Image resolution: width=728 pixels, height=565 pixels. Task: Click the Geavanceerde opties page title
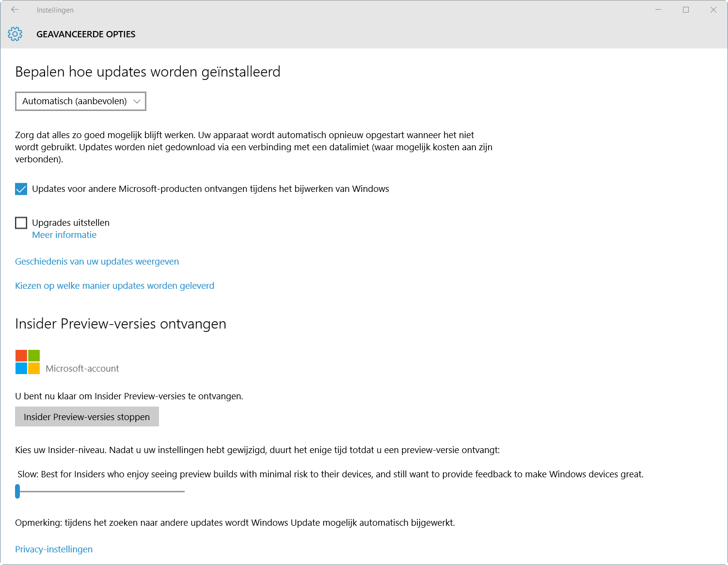(86, 34)
